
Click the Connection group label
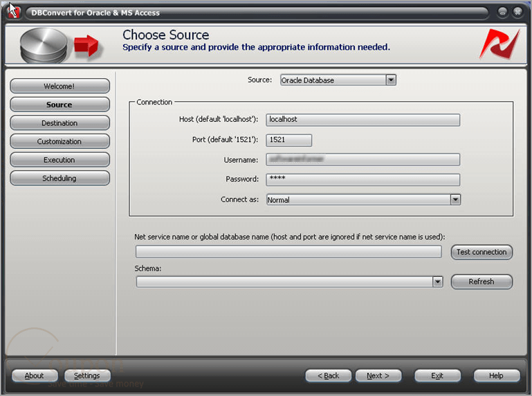154,102
